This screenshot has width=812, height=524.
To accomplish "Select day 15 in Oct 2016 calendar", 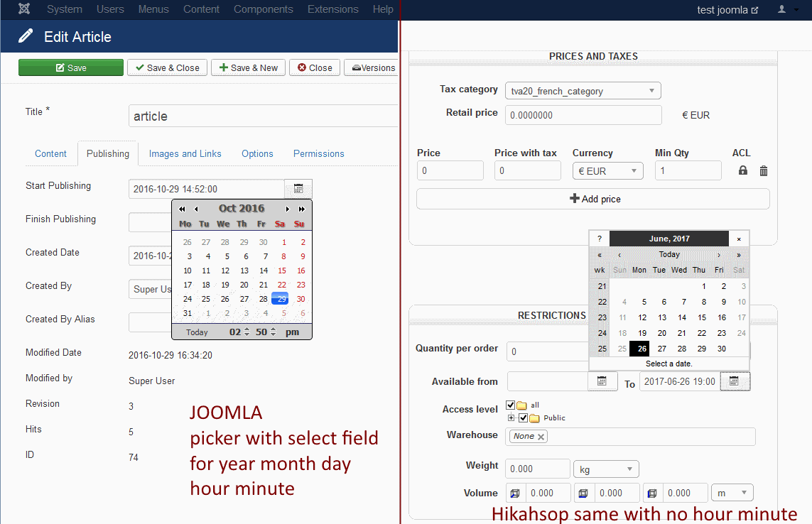I will 282,271.
